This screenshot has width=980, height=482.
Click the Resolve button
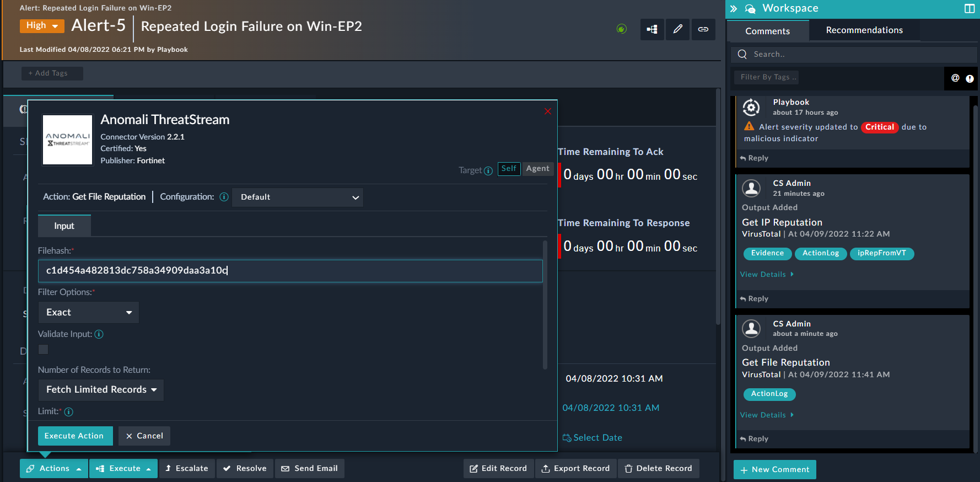(x=245, y=469)
